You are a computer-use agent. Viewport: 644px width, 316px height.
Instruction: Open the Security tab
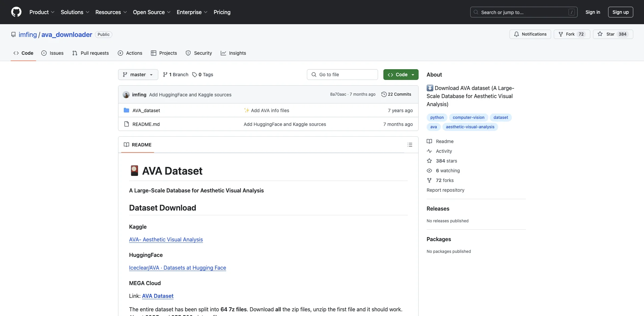[199, 53]
